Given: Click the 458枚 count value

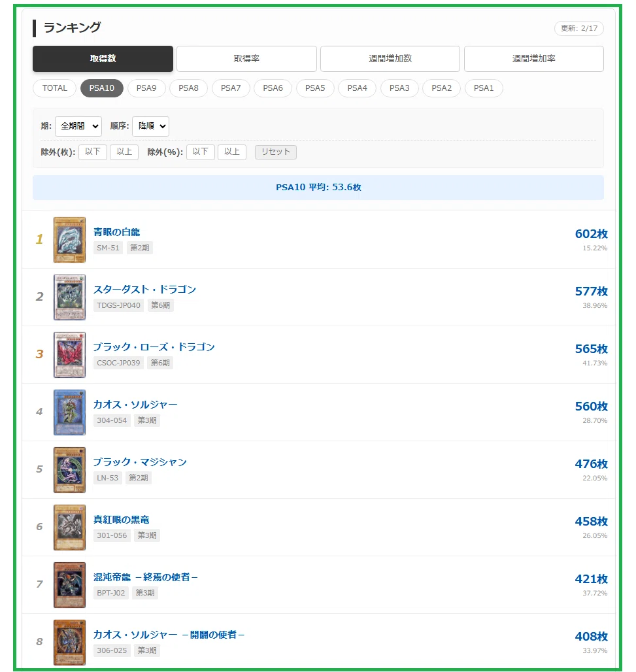Looking at the screenshot, I should point(592,521).
